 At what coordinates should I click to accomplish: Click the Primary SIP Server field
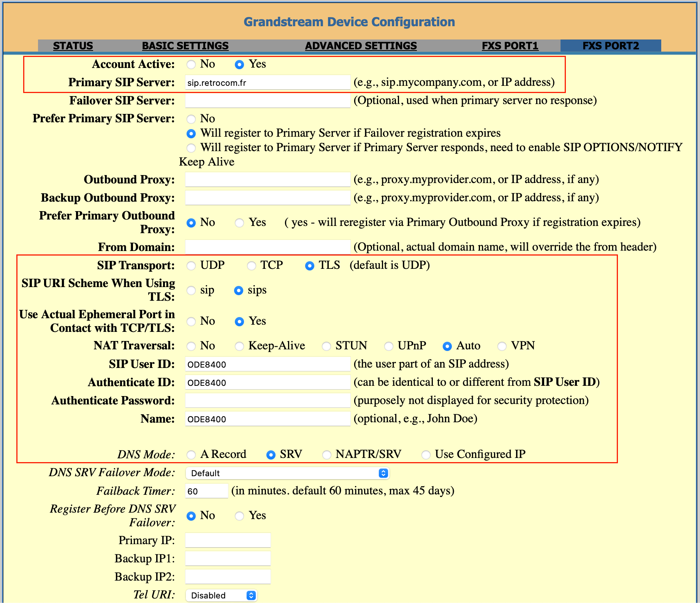[268, 83]
